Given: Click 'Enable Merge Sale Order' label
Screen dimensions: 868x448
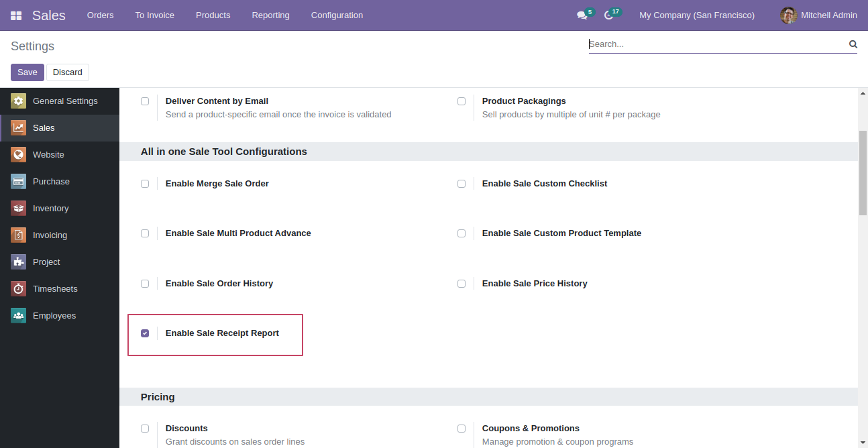Looking at the screenshot, I should pyautogui.click(x=217, y=184).
